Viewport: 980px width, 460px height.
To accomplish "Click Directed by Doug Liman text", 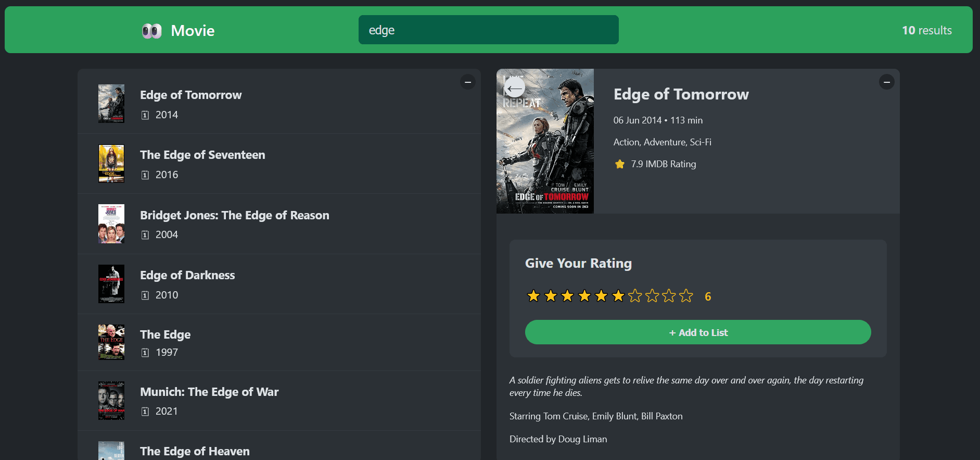I will pyautogui.click(x=558, y=439).
